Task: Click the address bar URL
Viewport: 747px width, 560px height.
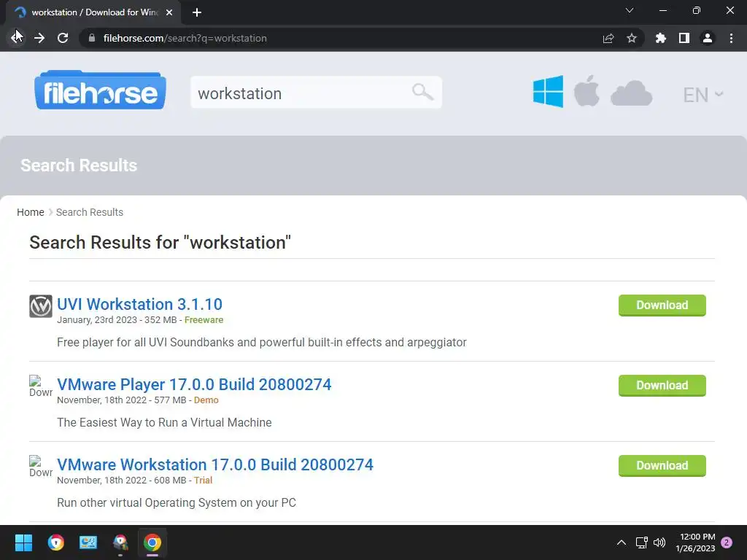Action: 185,38
